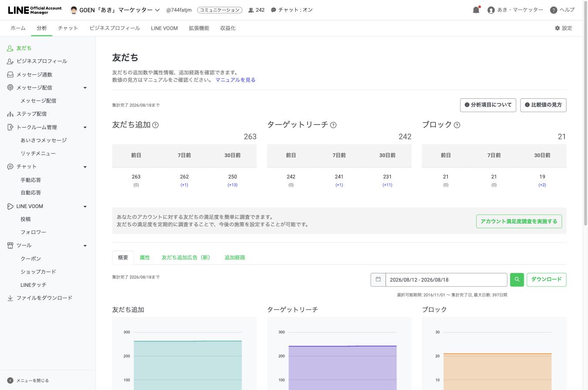588x390 pixels.
Task: Click the ダウンロード button
Action: [x=546, y=279]
